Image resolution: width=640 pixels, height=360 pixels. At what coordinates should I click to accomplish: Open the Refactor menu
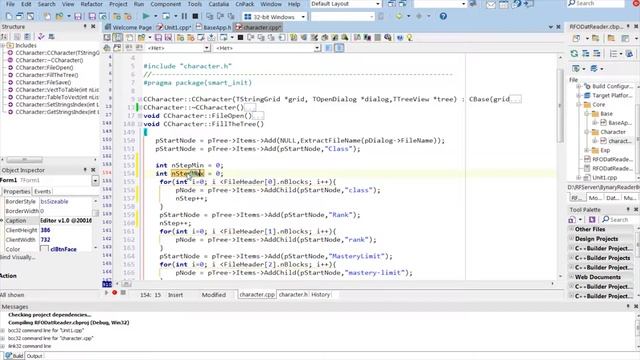[91, 4]
